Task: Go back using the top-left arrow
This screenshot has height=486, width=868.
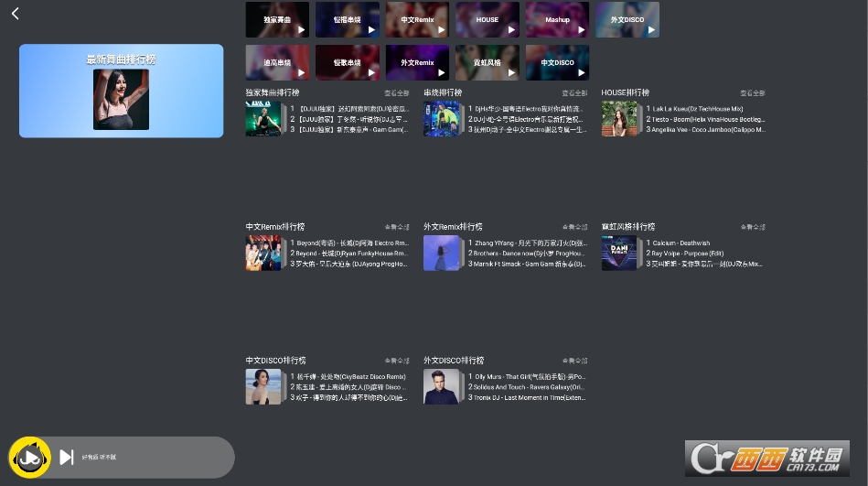Action: (x=16, y=14)
